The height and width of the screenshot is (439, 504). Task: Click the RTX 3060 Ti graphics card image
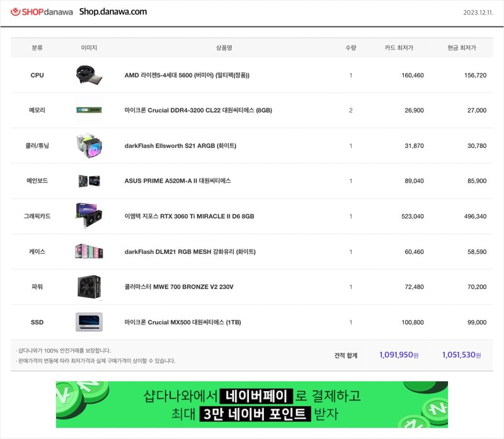click(89, 216)
